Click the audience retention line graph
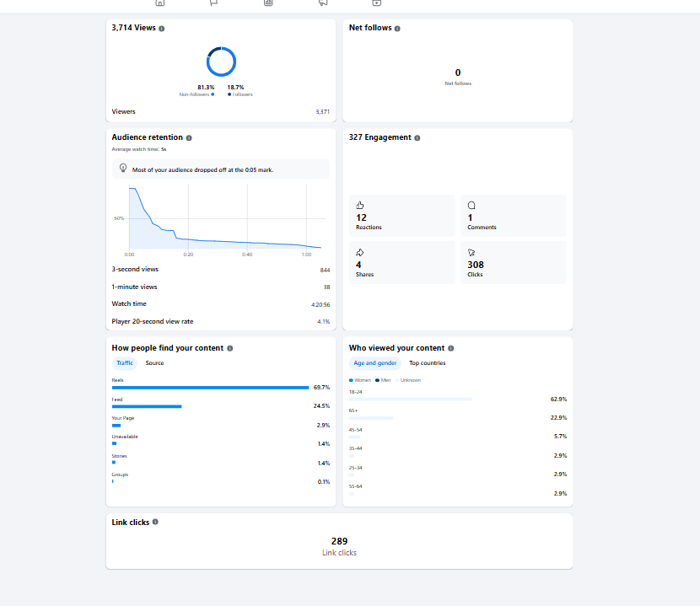 click(225, 218)
